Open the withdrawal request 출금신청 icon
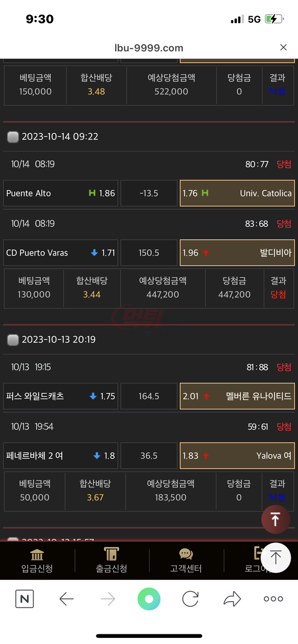 tap(111, 554)
